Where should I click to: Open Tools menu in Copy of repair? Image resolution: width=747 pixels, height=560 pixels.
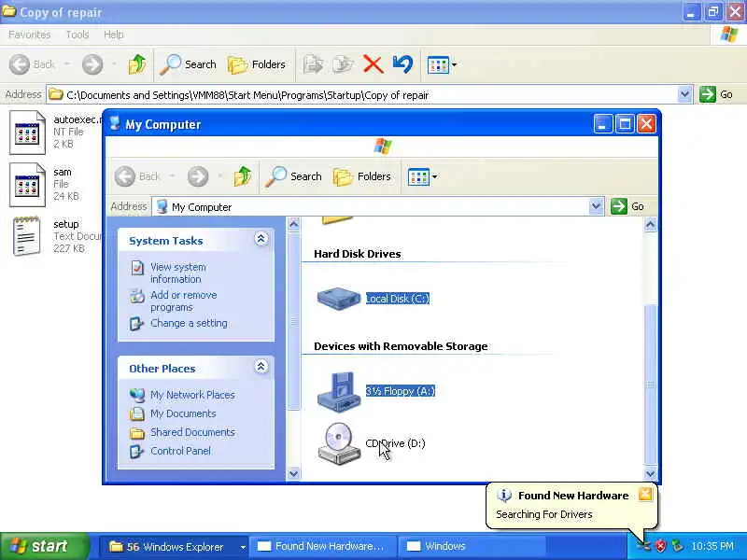(78, 35)
